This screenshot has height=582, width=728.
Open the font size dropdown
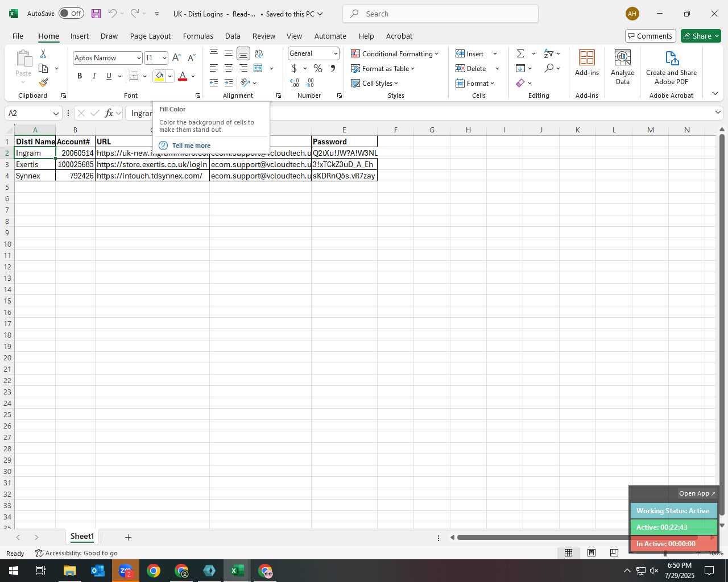coord(164,58)
